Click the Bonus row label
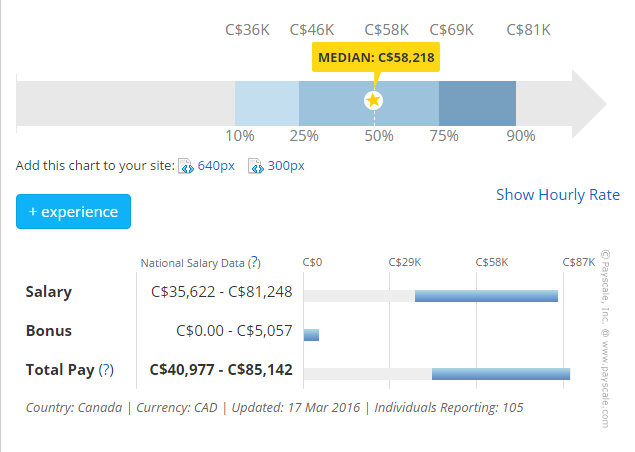 coord(48,331)
